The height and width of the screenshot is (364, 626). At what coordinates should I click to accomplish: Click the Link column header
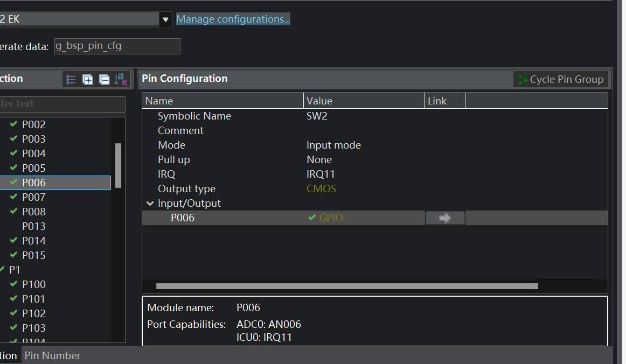pos(445,101)
